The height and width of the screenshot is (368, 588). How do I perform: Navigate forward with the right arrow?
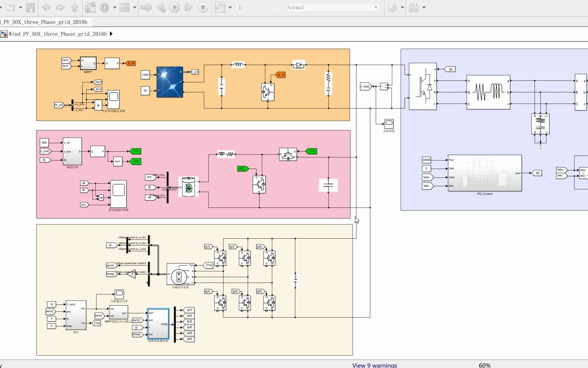[60, 7]
